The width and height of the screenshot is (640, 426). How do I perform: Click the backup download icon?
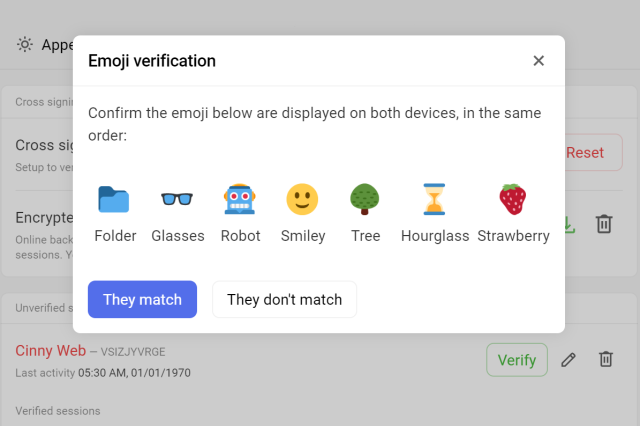(567, 224)
